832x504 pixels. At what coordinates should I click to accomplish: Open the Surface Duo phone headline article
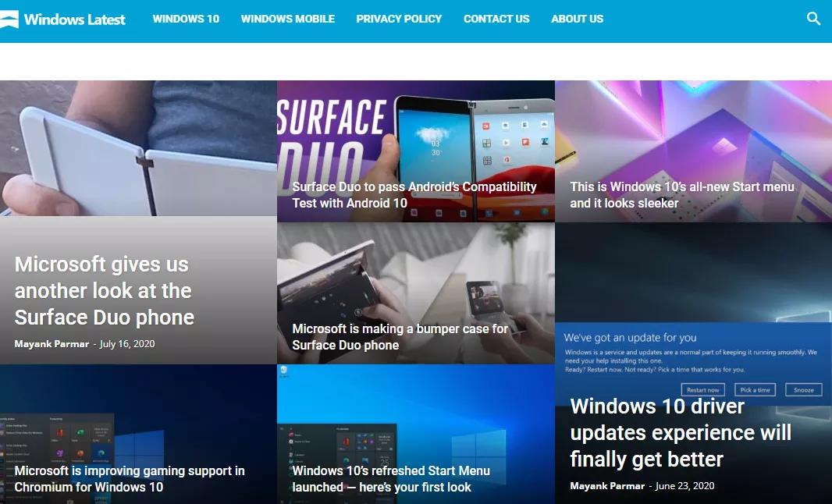pyautogui.click(x=102, y=290)
